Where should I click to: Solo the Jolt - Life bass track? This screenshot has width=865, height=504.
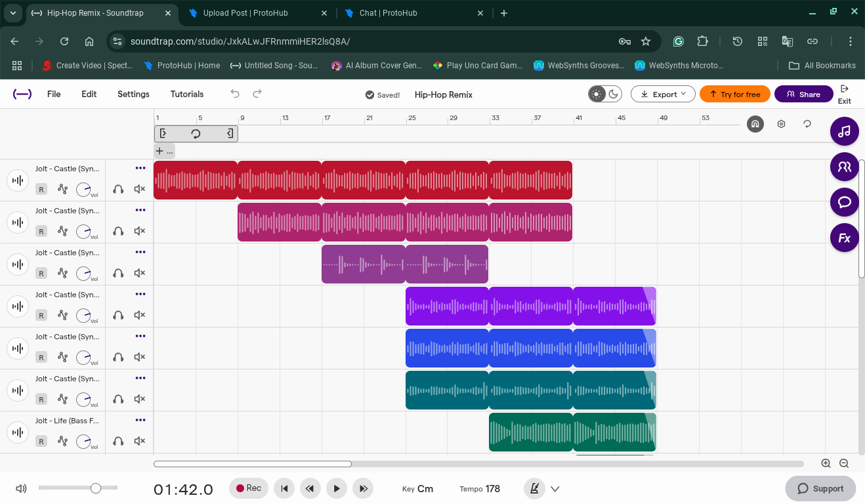click(118, 441)
